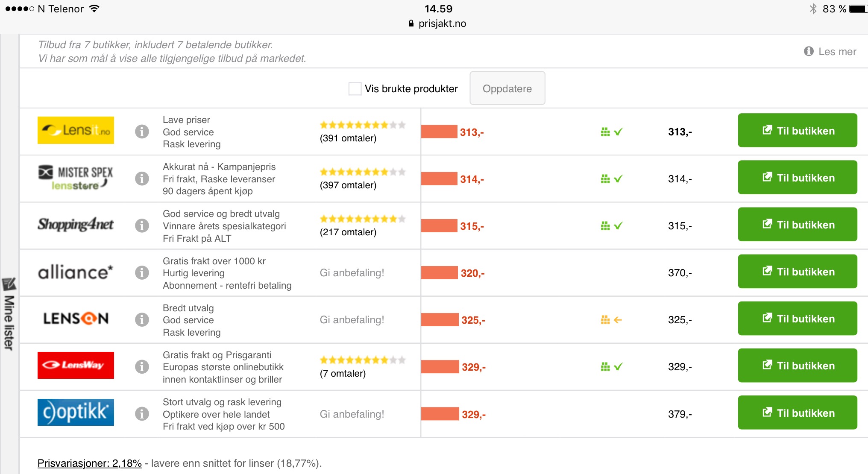868x474 pixels.
Task: Click the Lensit.no star rating
Action: pyautogui.click(x=363, y=125)
